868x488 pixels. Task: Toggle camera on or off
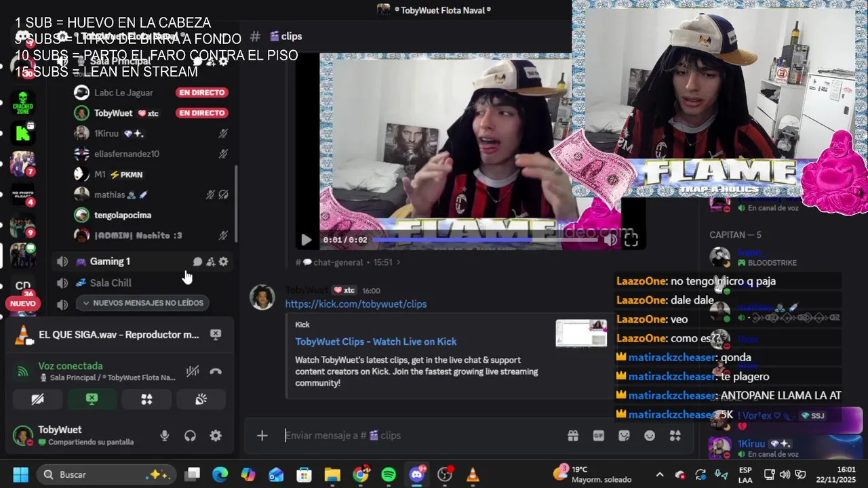(x=38, y=399)
